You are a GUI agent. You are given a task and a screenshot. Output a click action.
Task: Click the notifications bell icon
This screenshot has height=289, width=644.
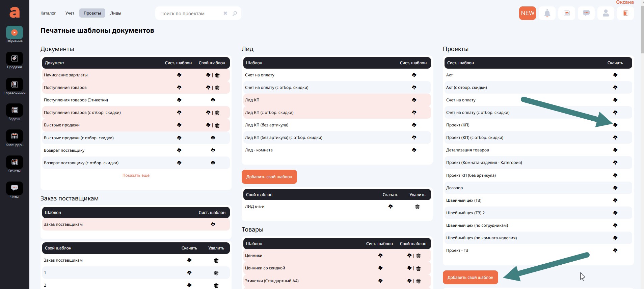pyautogui.click(x=547, y=13)
